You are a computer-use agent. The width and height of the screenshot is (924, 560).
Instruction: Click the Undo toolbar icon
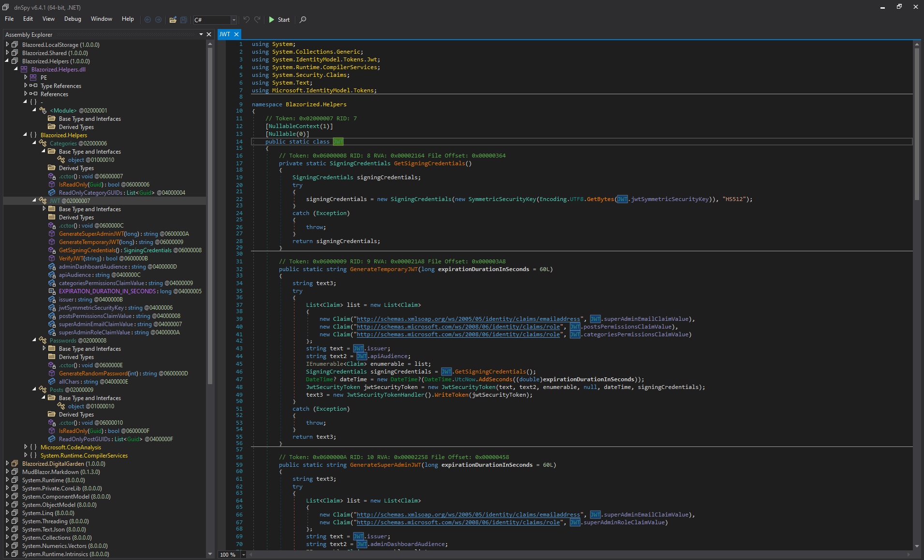pyautogui.click(x=247, y=19)
